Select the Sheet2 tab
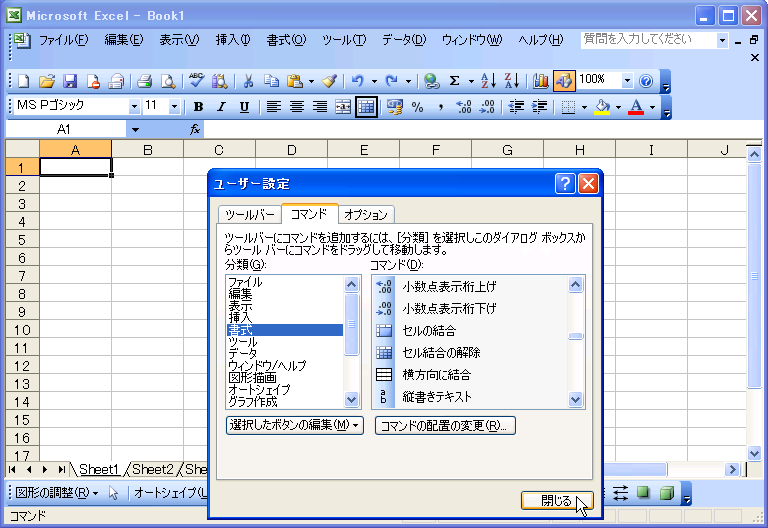This screenshot has width=768, height=528. (152, 469)
